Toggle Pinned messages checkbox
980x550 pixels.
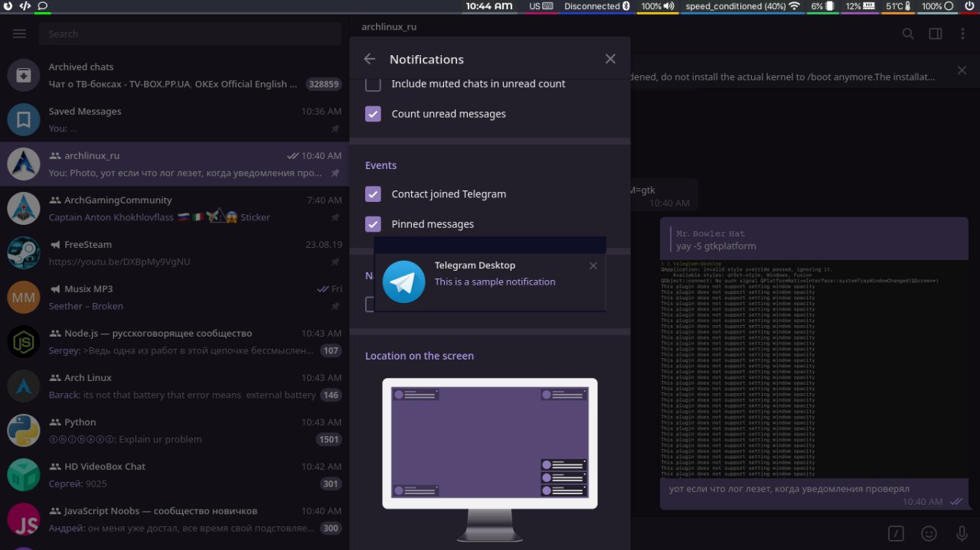373,224
